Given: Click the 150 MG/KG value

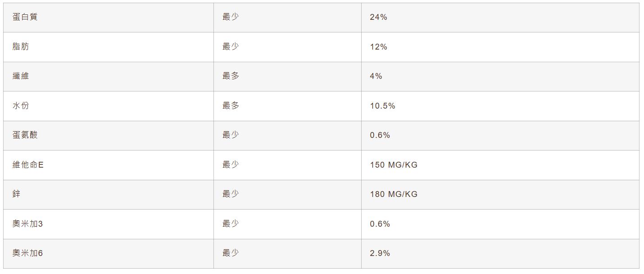Looking at the screenshot, I should pos(394,165).
